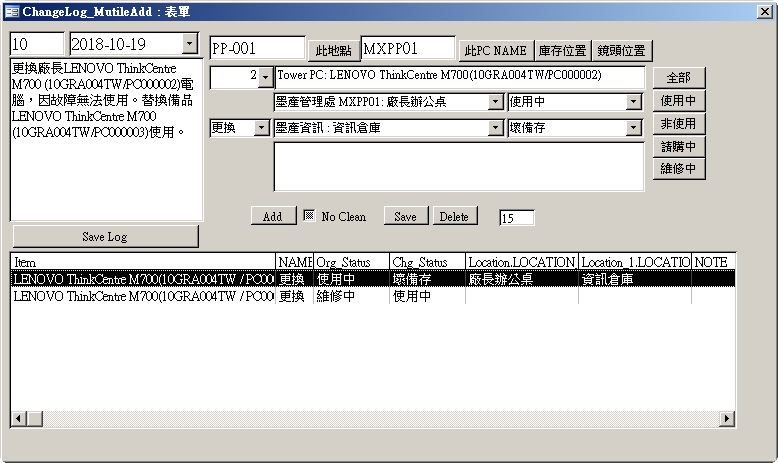Filter by 非使用 side button
Screen dimensions: 778x463
679,124
